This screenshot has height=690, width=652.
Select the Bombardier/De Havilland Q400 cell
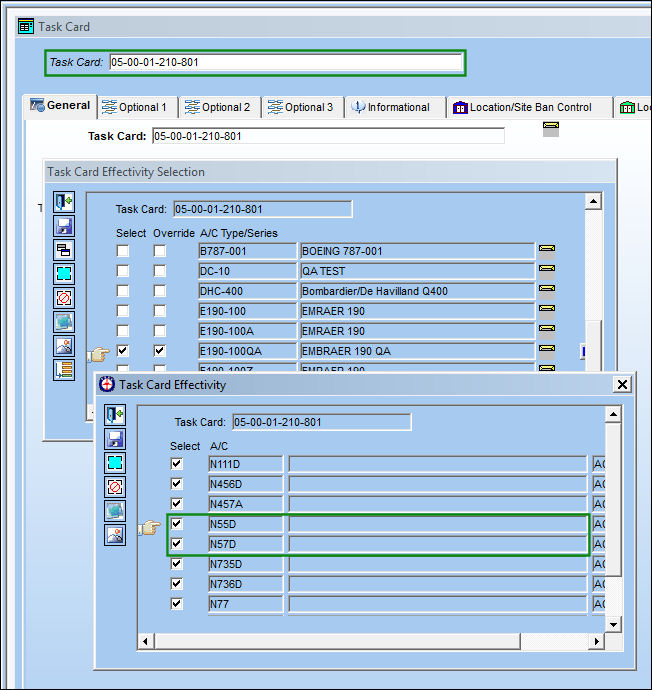[417, 291]
